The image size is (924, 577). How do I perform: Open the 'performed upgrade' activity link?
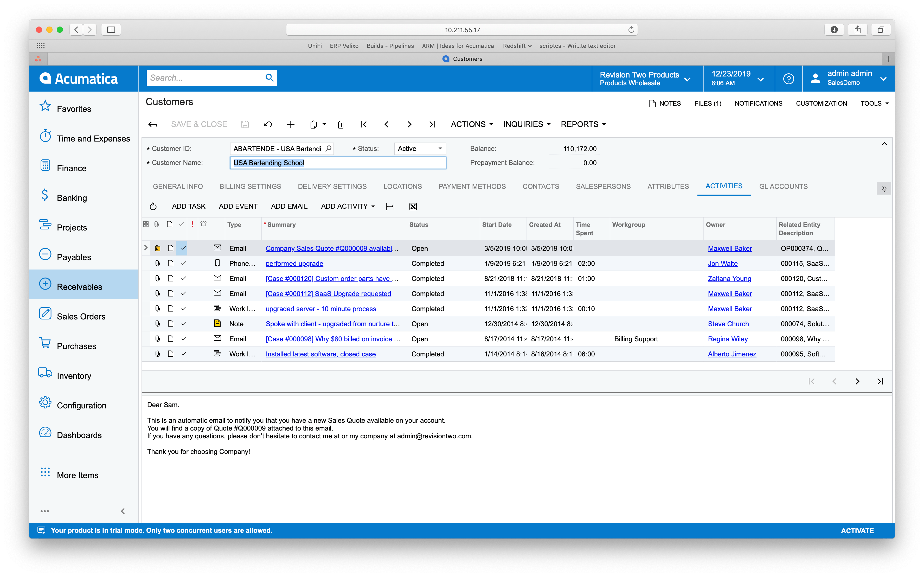pyautogui.click(x=294, y=264)
